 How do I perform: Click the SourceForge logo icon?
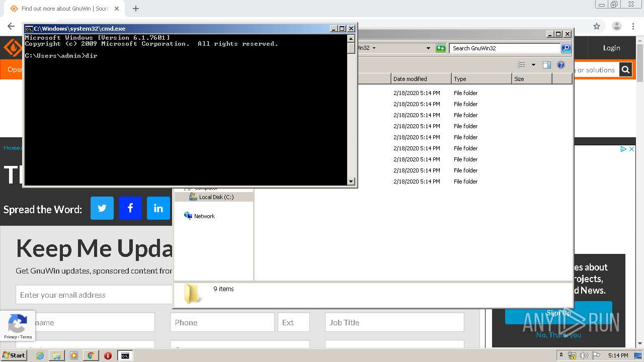point(12,48)
